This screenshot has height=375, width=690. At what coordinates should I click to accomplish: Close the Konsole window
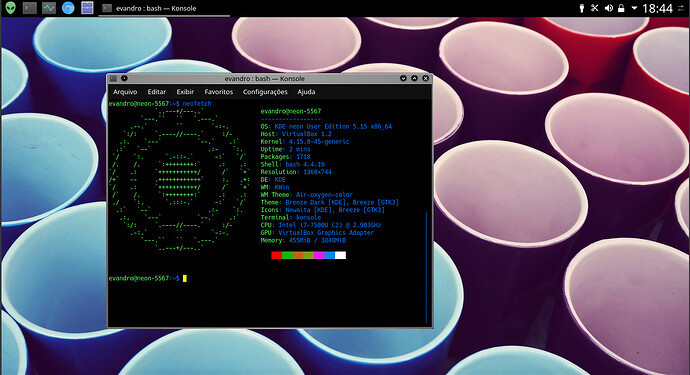coord(426,78)
